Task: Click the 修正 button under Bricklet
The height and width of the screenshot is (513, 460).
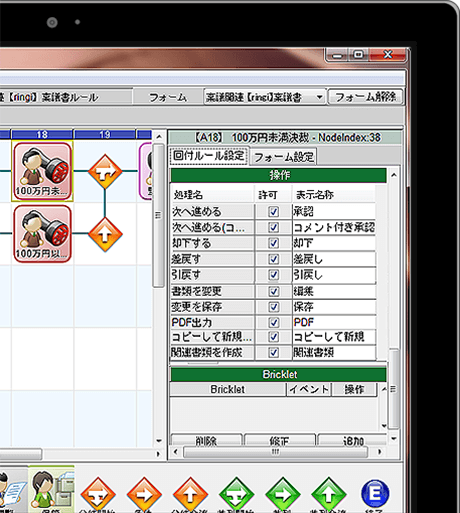Action: [279, 440]
